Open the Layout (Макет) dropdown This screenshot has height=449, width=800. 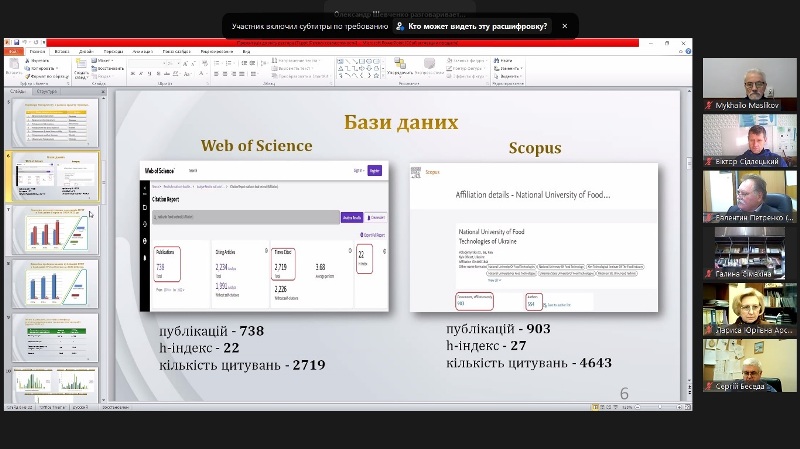[x=102, y=60]
